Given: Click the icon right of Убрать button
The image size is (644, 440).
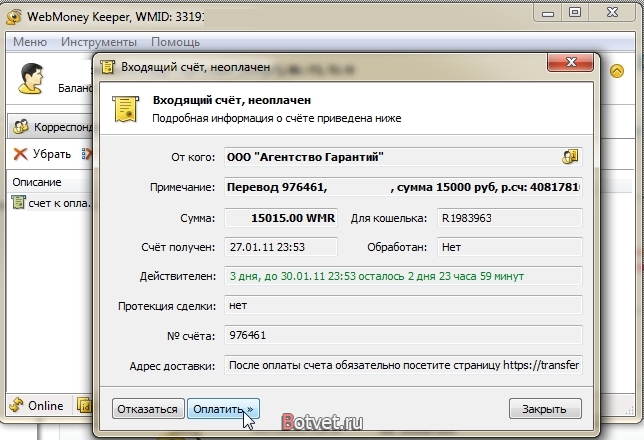Looking at the screenshot, I should pos(87,154).
